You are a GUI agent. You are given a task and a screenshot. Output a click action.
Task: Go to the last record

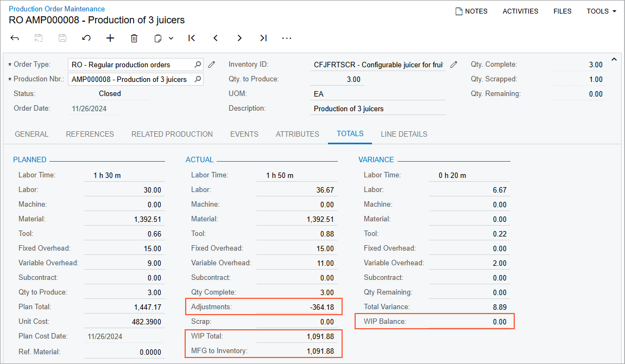[263, 38]
